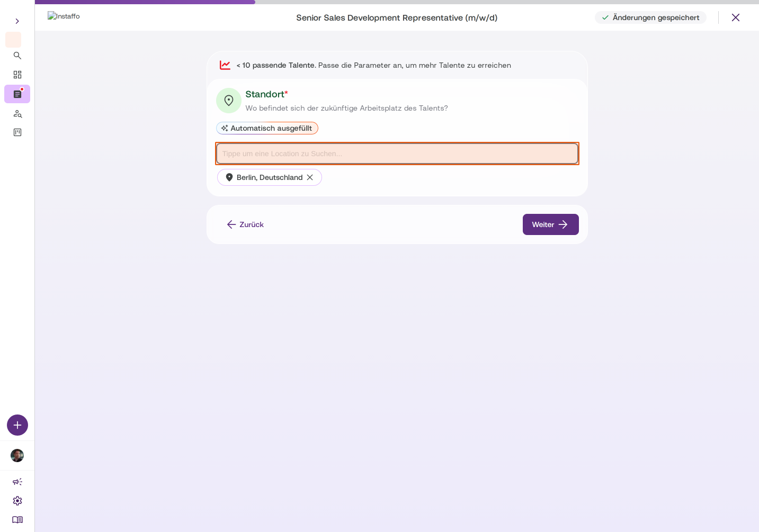Continue with the Weiter button
Screen dimensions: 759x532
(x=551, y=224)
